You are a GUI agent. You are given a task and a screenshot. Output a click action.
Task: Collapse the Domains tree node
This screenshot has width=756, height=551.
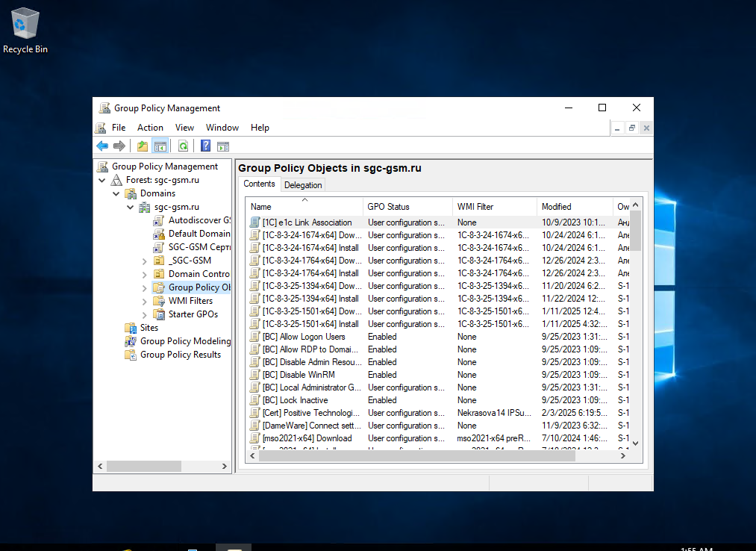[116, 193]
